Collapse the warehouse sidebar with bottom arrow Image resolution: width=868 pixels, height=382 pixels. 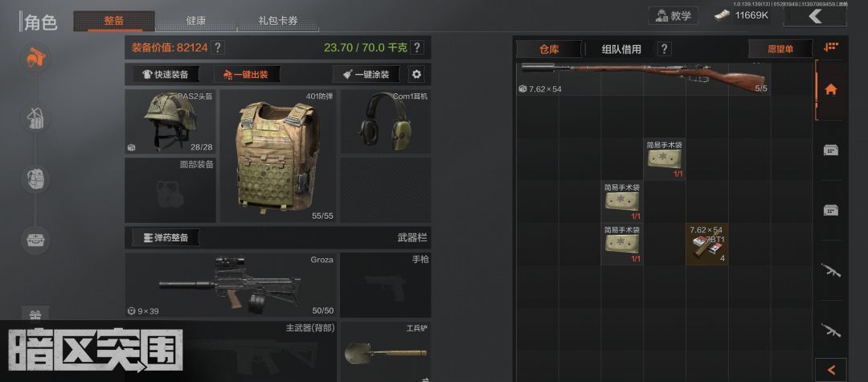pyautogui.click(x=830, y=369)
